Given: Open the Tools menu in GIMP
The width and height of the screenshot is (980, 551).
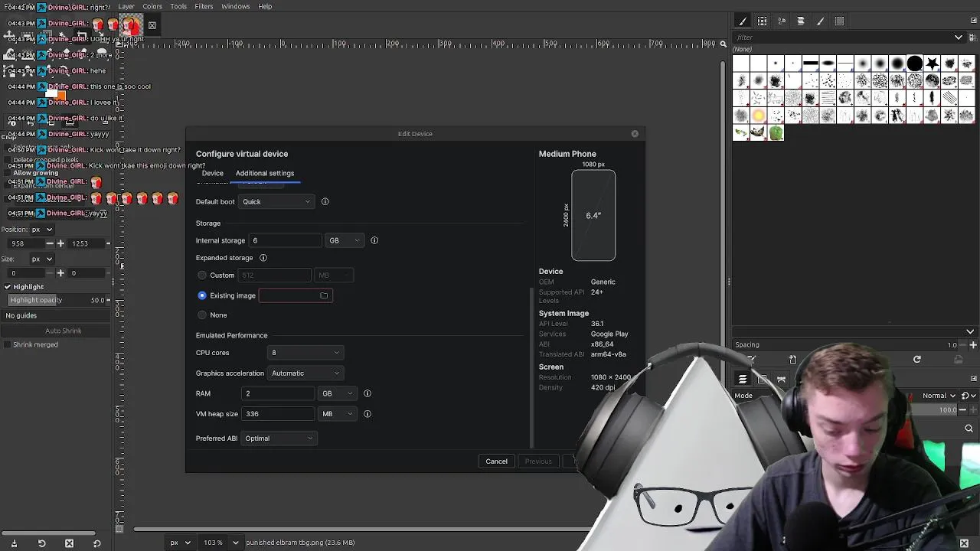Looking at the screenshot, I should (x=178, y=6).
